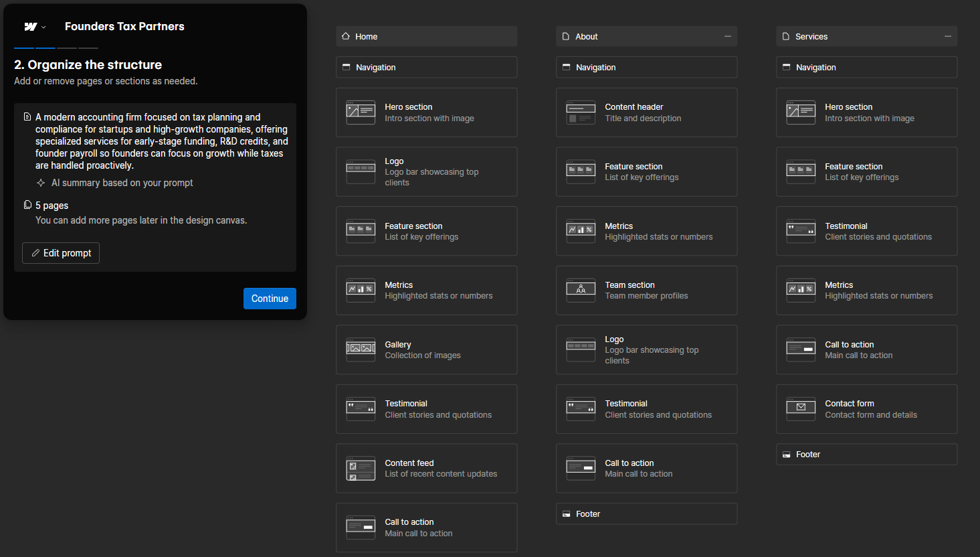Select Contact form card in Services column

[866, 409]
